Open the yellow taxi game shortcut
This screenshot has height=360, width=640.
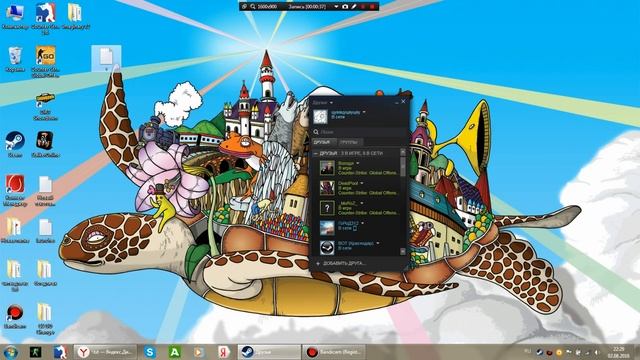click(45, 106)
